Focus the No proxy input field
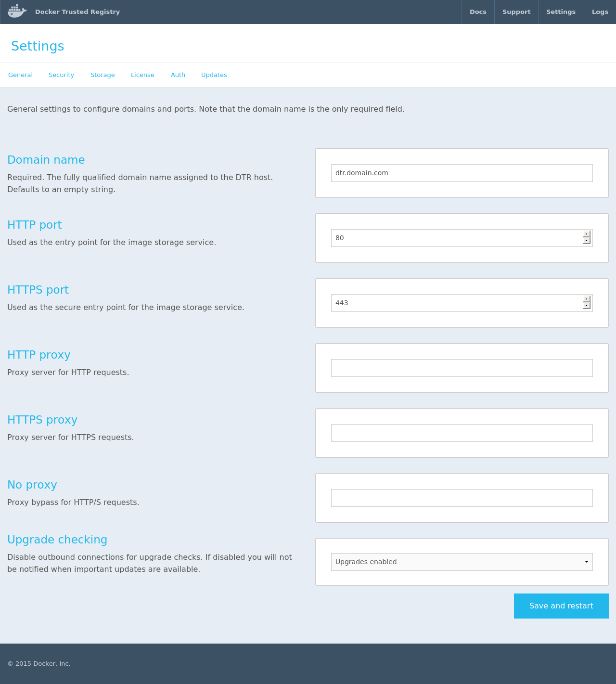Screen dimensions: 616x684 tap(462, 498)
